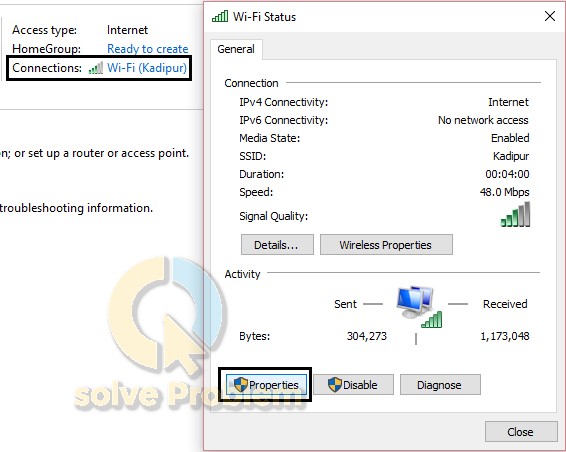This screenshot has height=452, width=566.
Task: Click the signal icon beside Connections label
Action: coord(96,68)
